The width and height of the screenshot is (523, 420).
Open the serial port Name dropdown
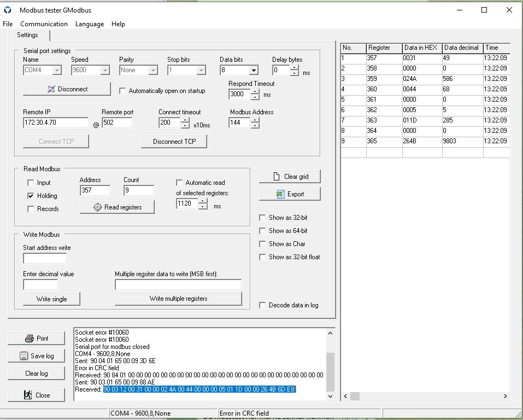[57, 70]
